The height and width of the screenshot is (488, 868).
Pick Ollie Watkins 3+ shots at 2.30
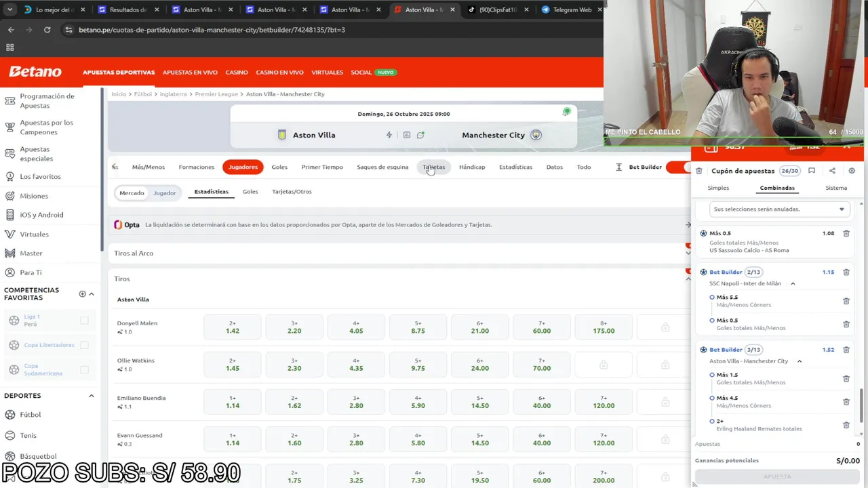pos(294,365)
